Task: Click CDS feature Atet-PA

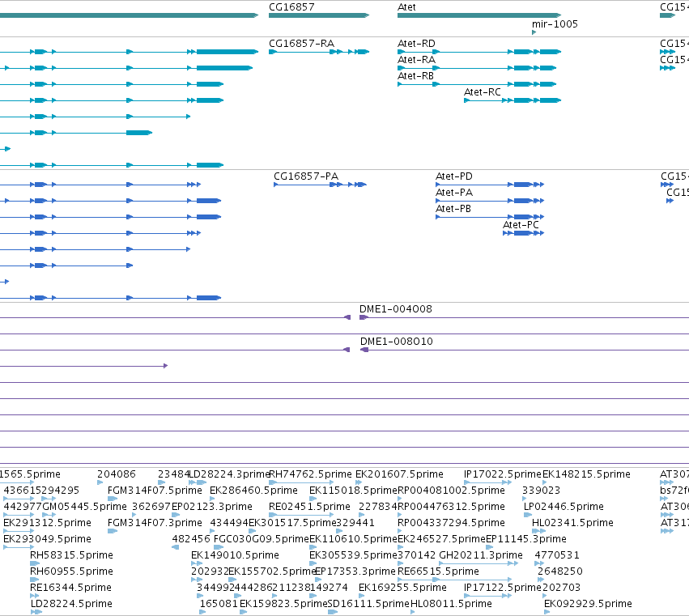Action: (x=490, y=201)
